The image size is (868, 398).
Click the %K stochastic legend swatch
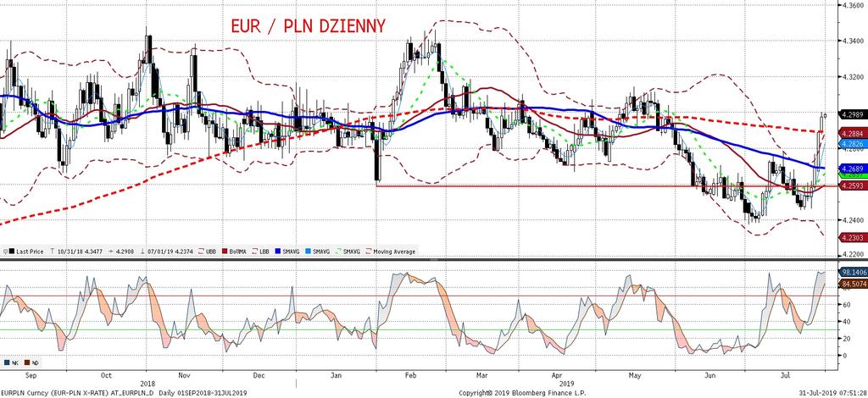click(7, 363)
